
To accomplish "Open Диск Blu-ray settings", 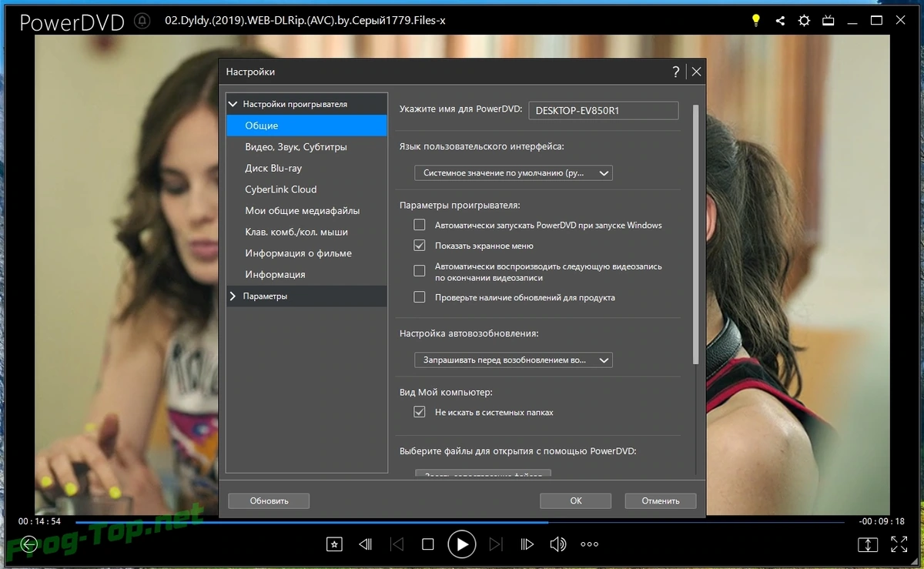I will [x=306, y=168].
